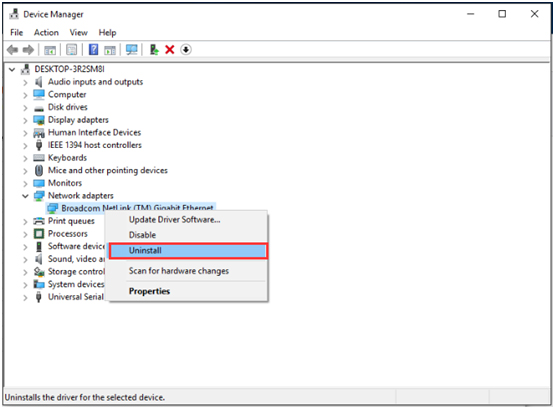Expand the Display adapters category

25,120
